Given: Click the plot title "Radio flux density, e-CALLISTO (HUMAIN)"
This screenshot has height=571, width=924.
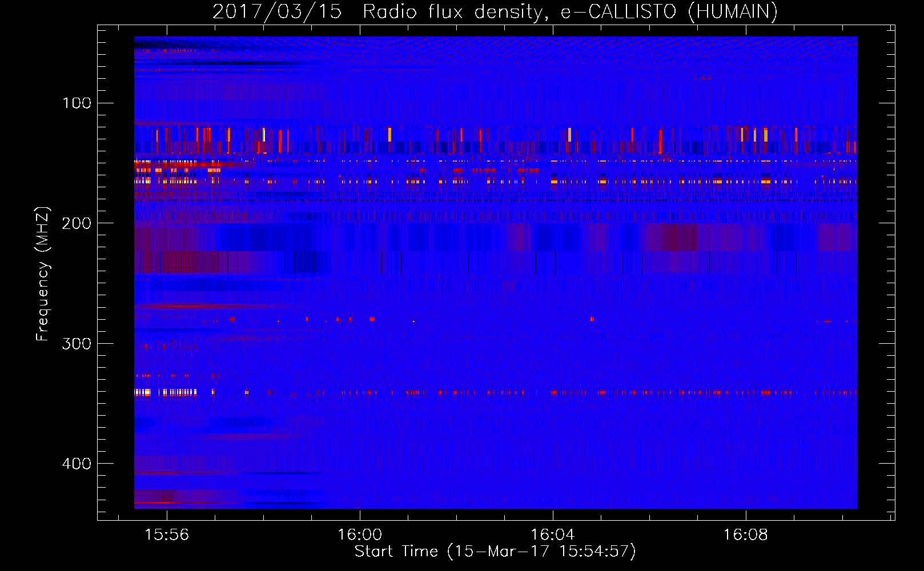Looking at the screenshot, I should pyautogui.click(x=570, y=11).
